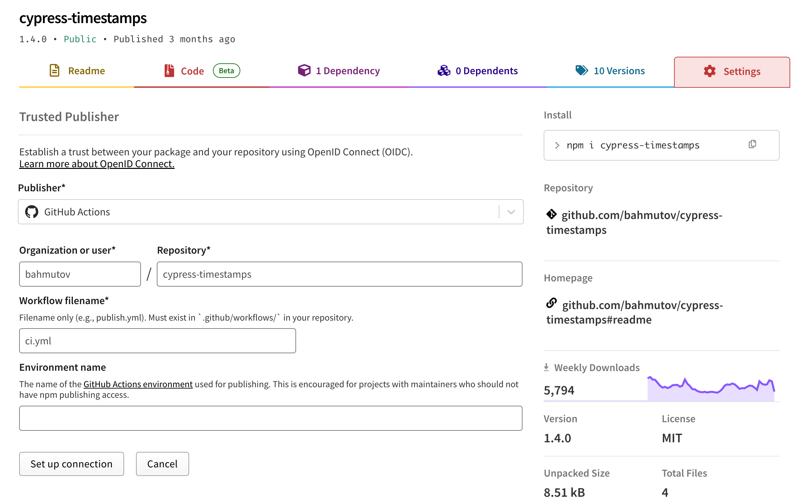Screen dimensions: 812x504
Task: Click the package box icon beside 1 Dependency
Action: 304,70
